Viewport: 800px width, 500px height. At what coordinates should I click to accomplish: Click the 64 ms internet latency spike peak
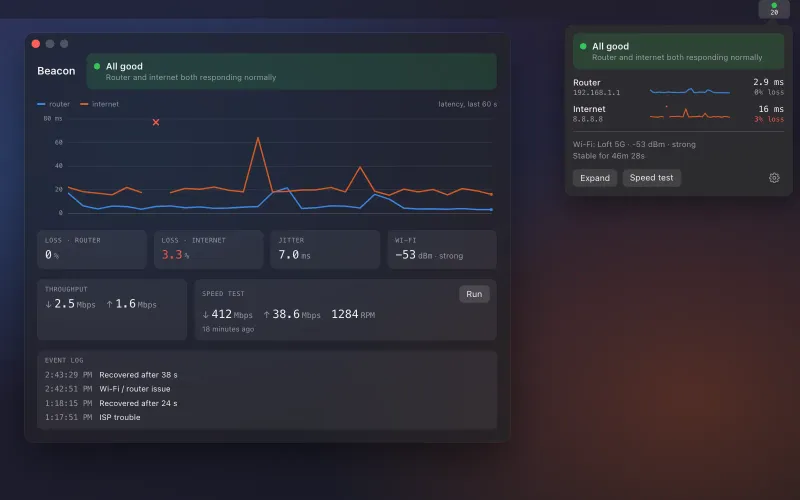tap(258, 138)
